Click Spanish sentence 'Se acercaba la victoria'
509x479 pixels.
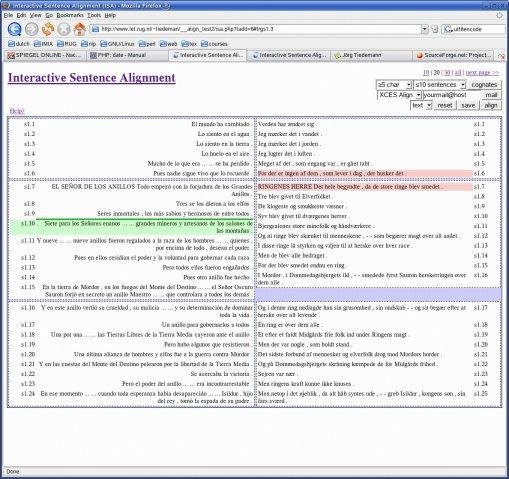coord(221,374)
